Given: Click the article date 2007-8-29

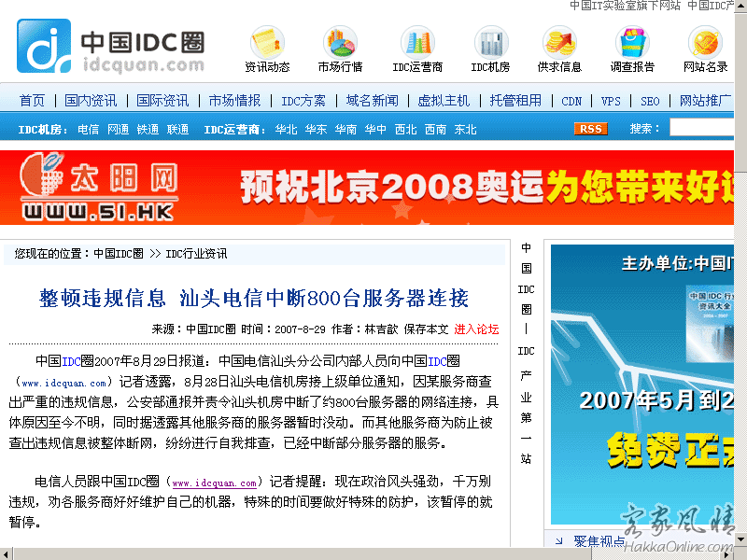Looking at the screenshot, I should [300, 329].
